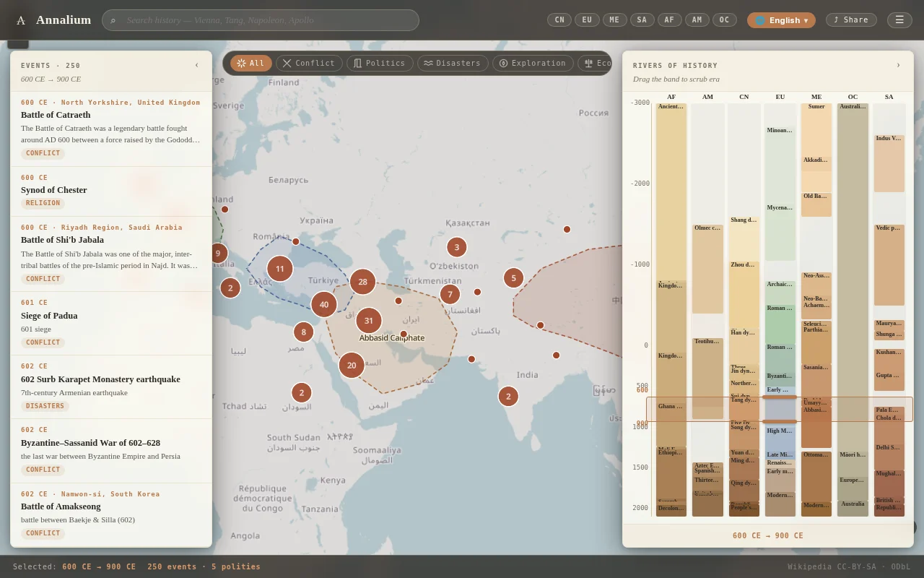The width and height of the screenshot is (924, 578).
Task: Click the map cluster marker labeled 31
Action: (x=369, y=321)
